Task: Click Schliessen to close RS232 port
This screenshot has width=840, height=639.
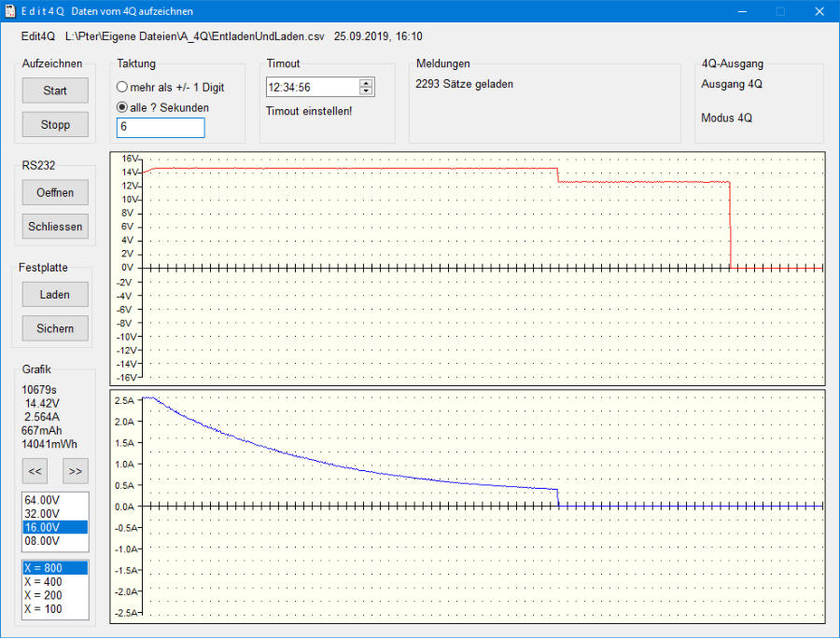Action: click(55, 226)
